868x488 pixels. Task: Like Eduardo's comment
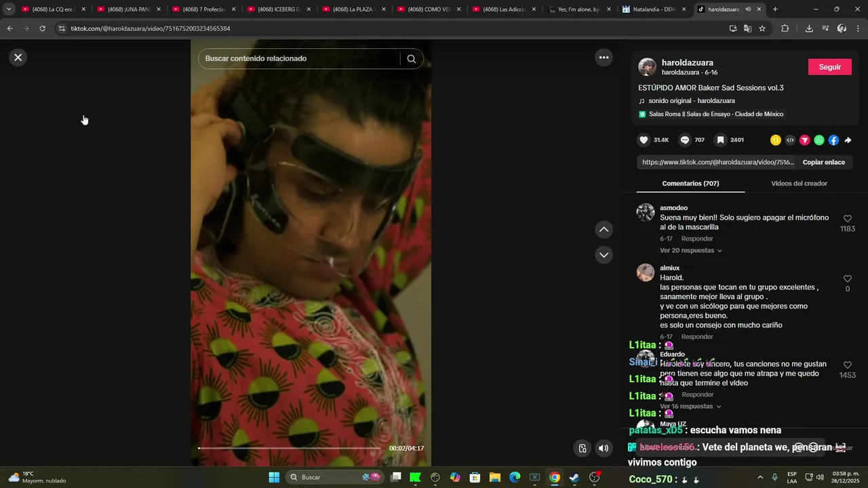[x=847, y=365]
